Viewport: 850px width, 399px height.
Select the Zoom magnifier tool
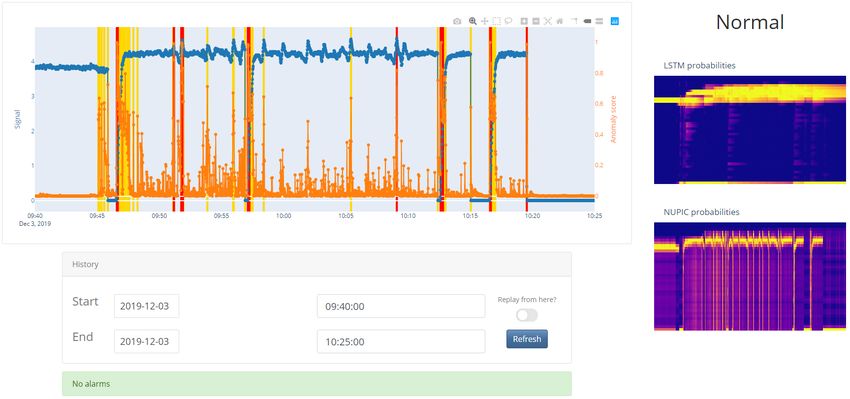(473, 21)
